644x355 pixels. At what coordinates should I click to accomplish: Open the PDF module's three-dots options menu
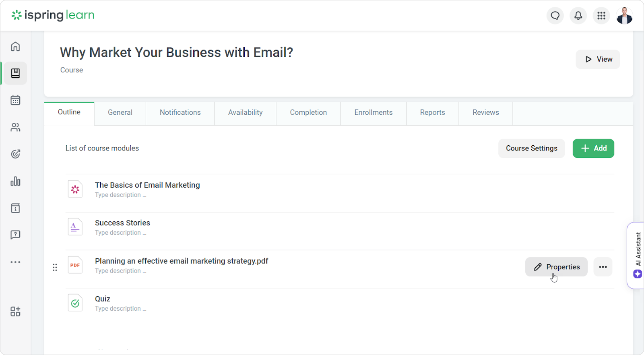point(603,267)
